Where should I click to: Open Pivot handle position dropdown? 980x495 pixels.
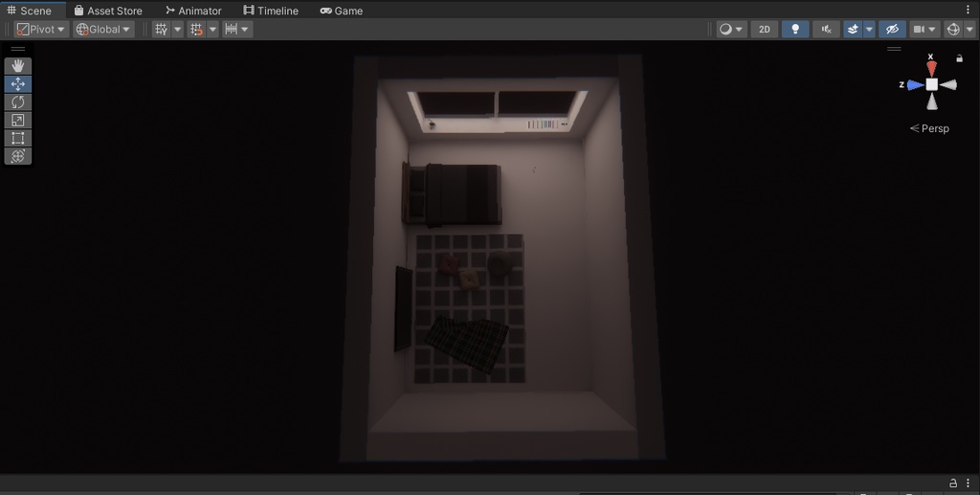point(41,30)
